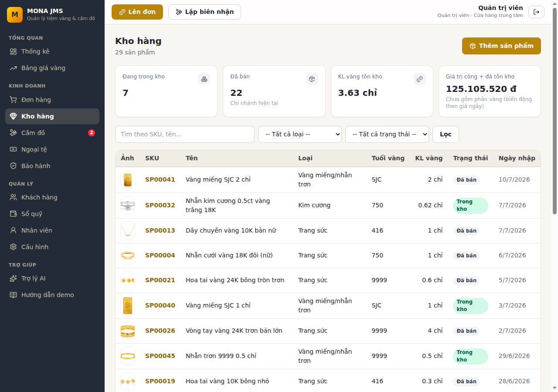Click the Cầm đồ red badge 2
Image resolution: width=558 pixels, height=392 pixels.
click(92, 133)
